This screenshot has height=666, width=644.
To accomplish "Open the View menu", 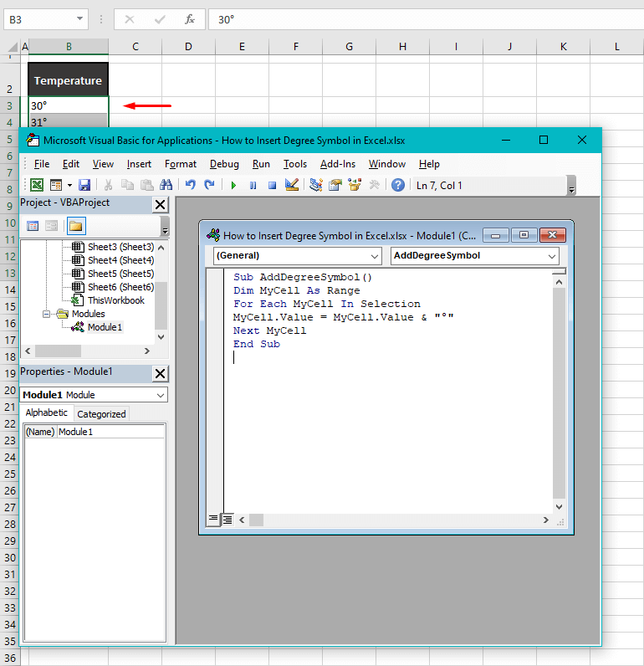I will pos(103,164).
